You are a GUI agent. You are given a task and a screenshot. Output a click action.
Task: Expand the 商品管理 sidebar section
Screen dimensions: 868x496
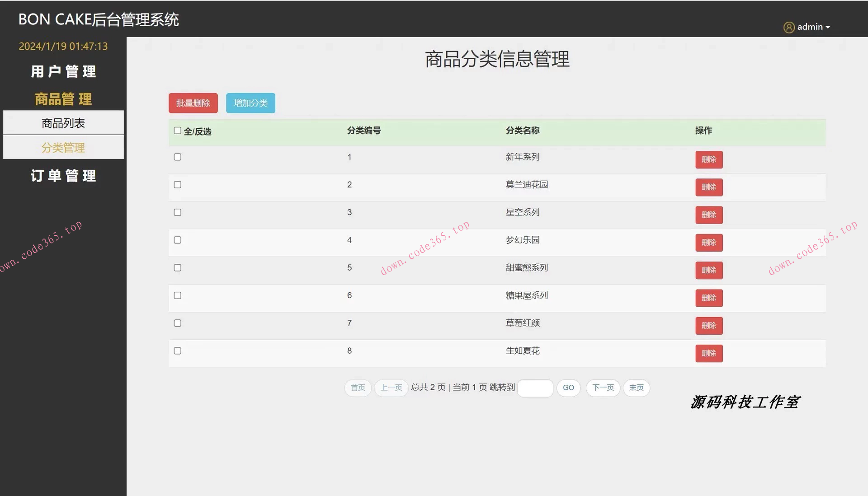tap(63, 99)
